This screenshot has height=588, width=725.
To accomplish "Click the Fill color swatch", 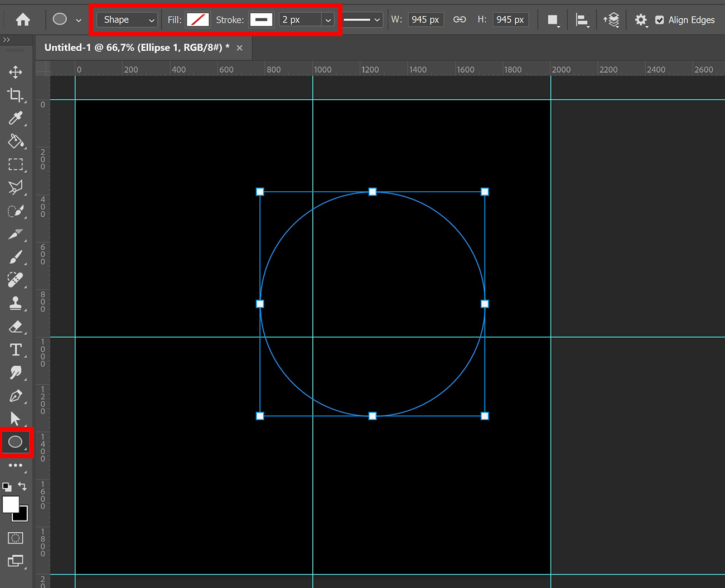I will (197, 20).
